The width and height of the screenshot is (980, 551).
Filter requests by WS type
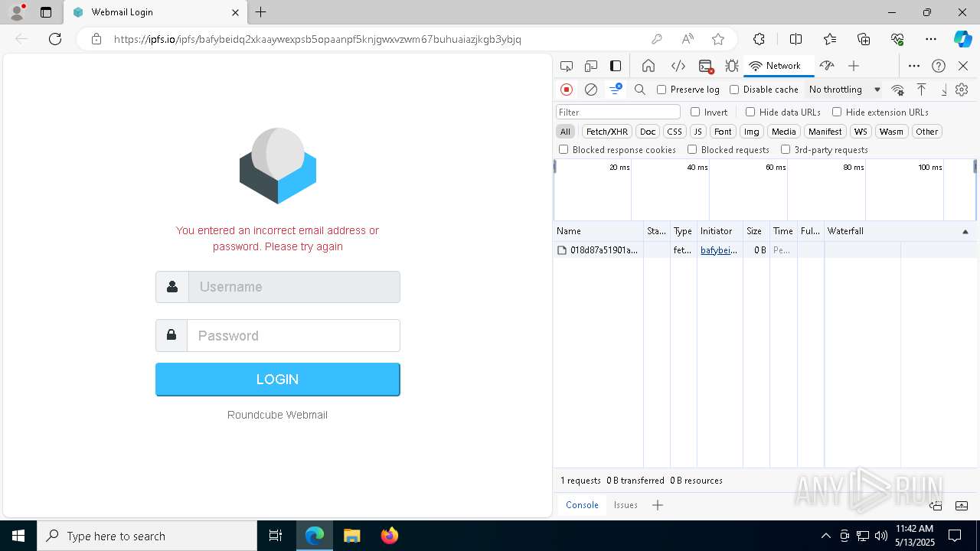pyautogui.click(x=861, y=132)
